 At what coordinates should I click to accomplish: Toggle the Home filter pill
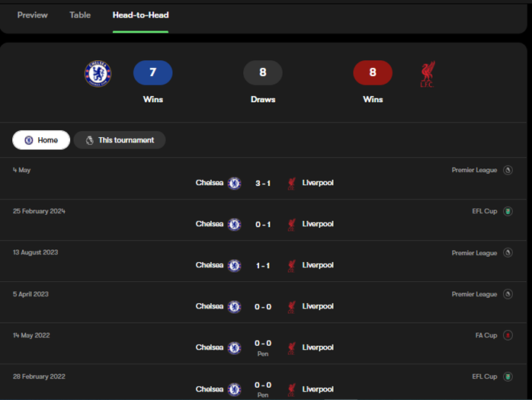coord(41,140)
